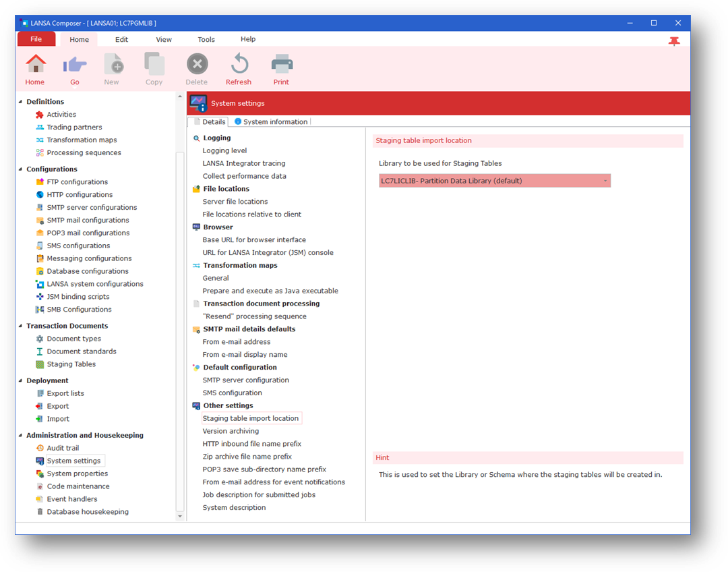Click the Print toolbar icon
728x572 pixels.
282,64
